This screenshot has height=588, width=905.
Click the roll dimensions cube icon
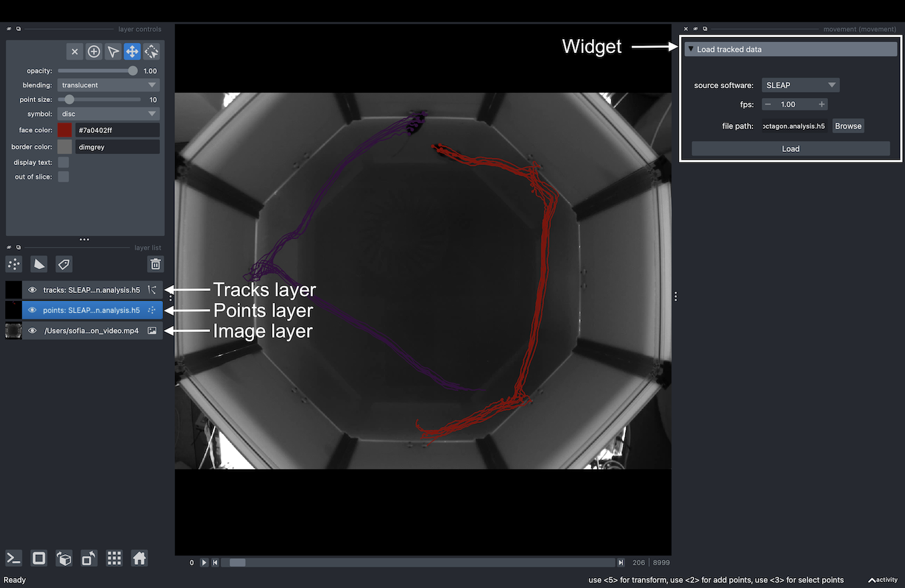coord(64,558)
